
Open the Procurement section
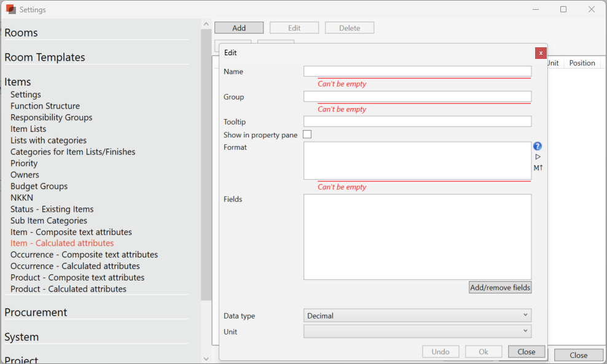coord(36,312)
